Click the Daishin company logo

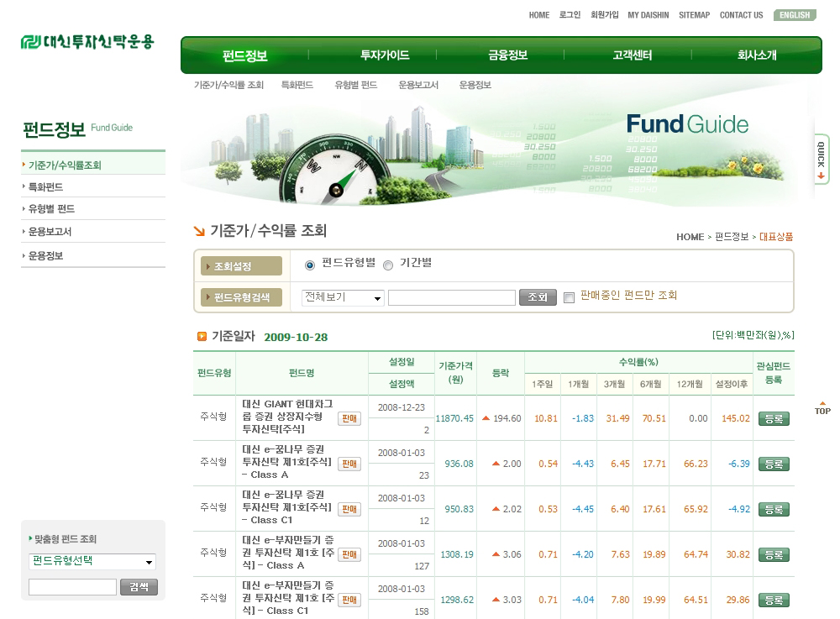click(87, 42)
